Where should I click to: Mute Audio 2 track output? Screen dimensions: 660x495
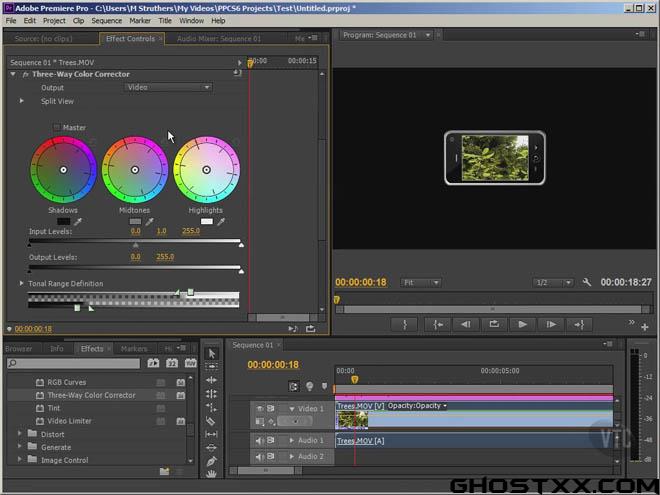[260, 457]
